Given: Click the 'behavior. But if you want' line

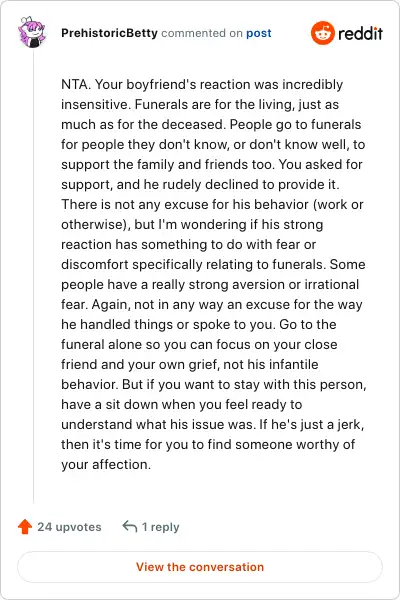Looking at the screenshot, I should click(x=214, y=384).
